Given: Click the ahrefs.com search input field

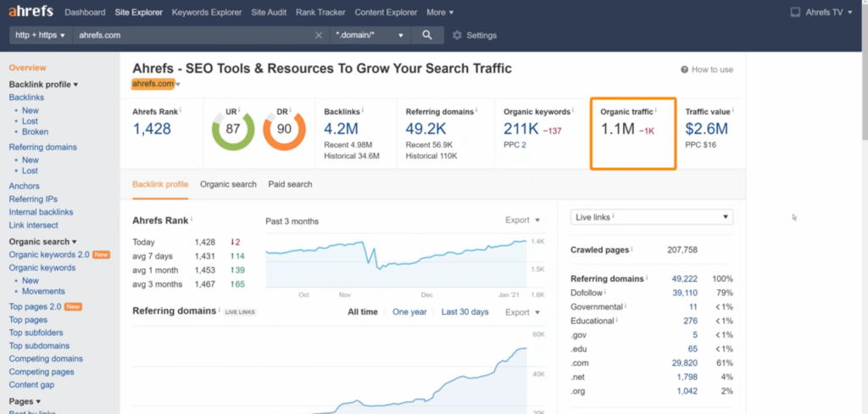Looking at the screenshot, I should point(192,35).
